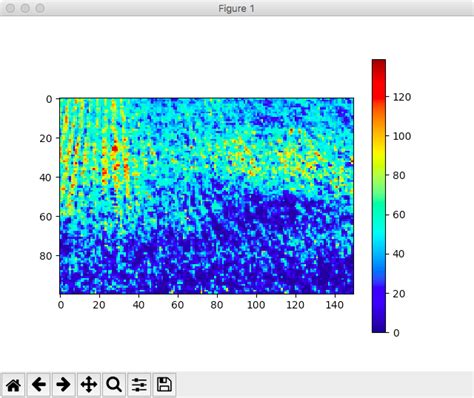
Task: Click the y-axis tick label 40
Action: 46,178
